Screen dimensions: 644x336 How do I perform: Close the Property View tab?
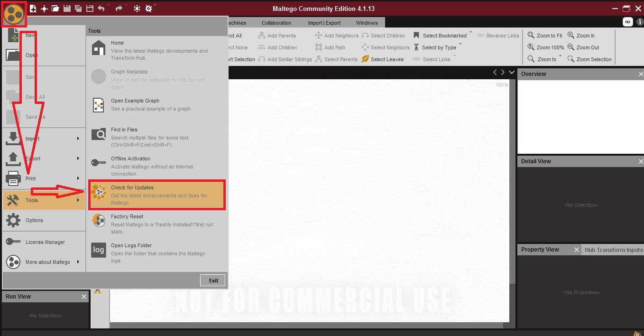pyautogui.click(x=577, y=250)
